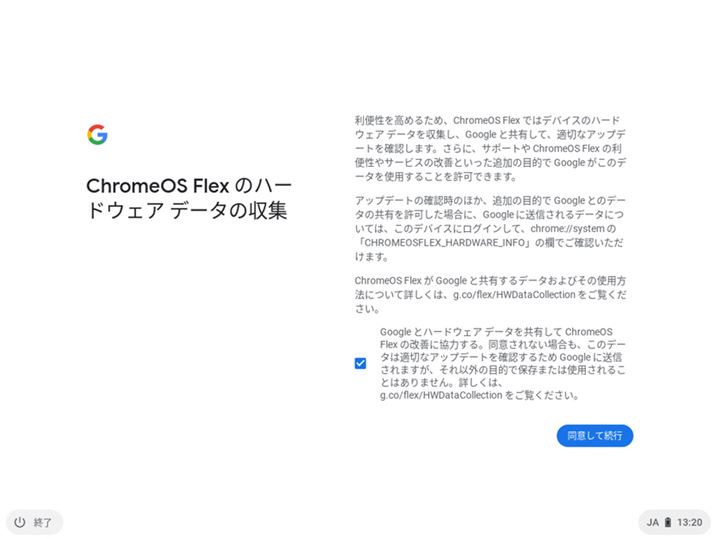Click the battery status icon
This screenshot has height=539, width=715.
[667, 522]
